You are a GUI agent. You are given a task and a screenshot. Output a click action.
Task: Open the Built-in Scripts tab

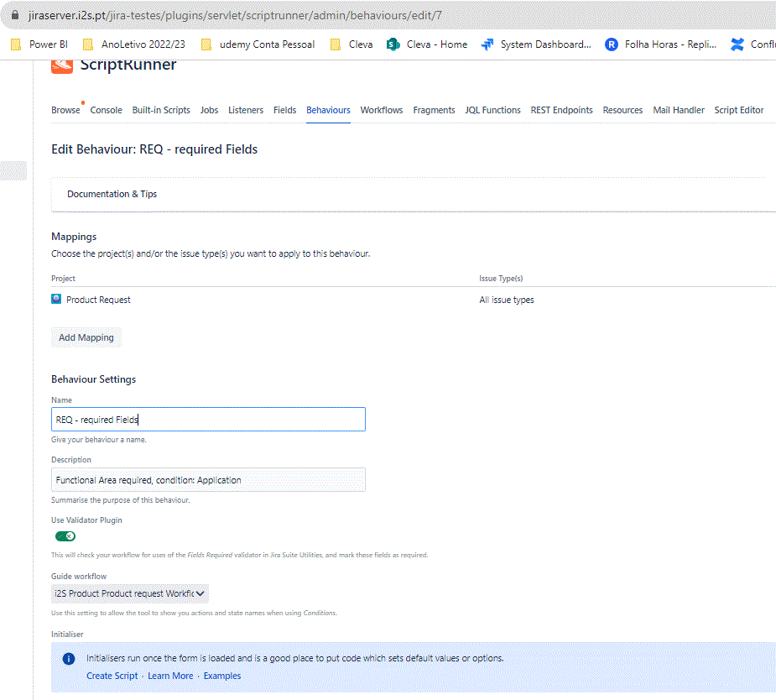click(161, 110)
